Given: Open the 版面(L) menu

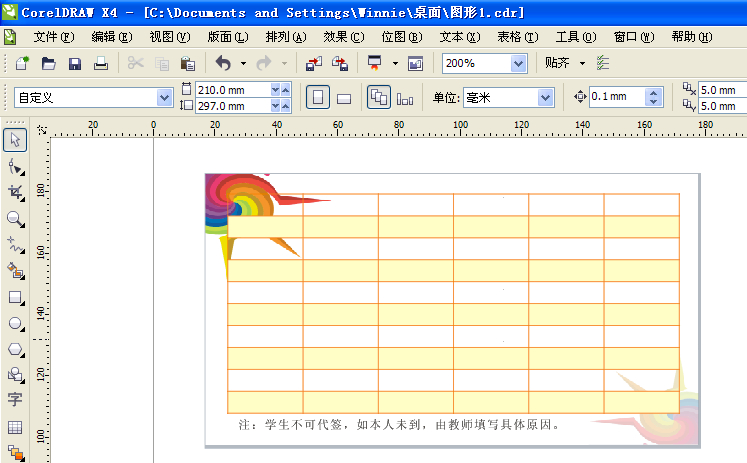Looking at the screenshot, I should 228,37.
